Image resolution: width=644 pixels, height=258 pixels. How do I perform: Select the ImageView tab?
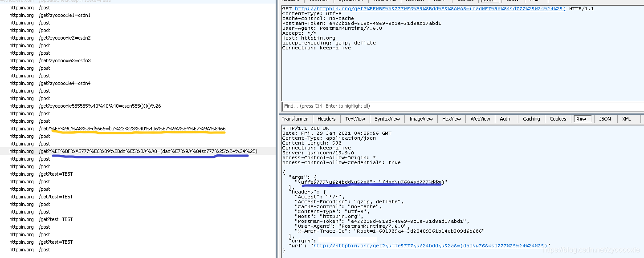point(421,119)
